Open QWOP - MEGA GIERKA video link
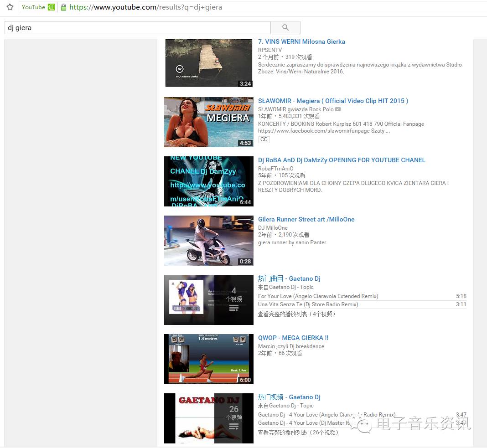The height and width of the screenshot is (448, 487). tap(293, 338)
